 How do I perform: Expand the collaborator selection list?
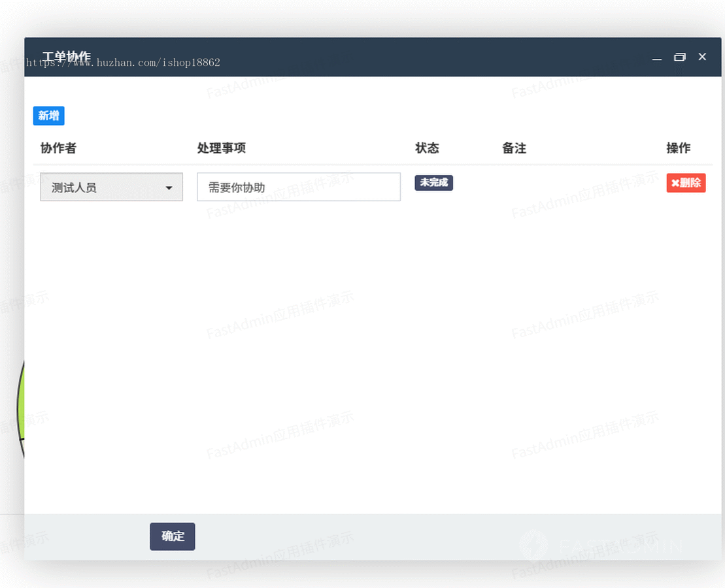(x=111, y=187)
